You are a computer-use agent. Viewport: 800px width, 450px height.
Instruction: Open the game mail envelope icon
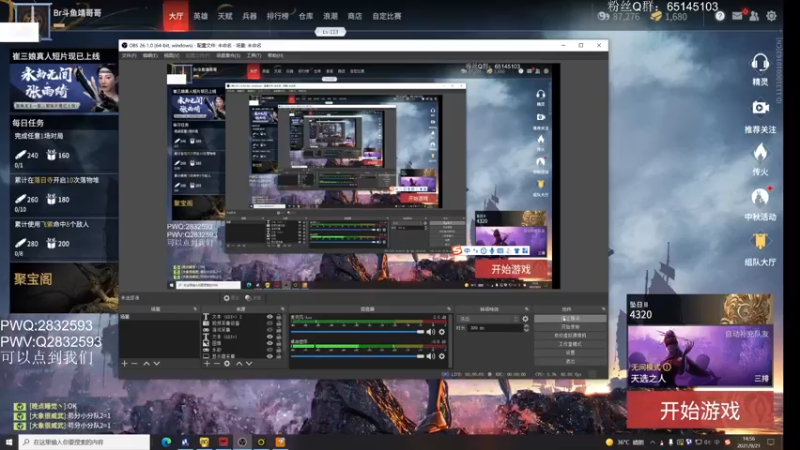point(737,16)
